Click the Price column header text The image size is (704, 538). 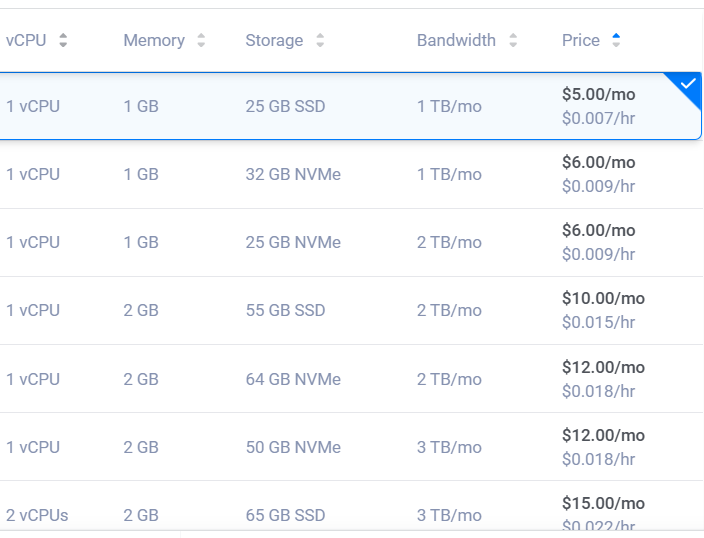[x=581, y=41]
